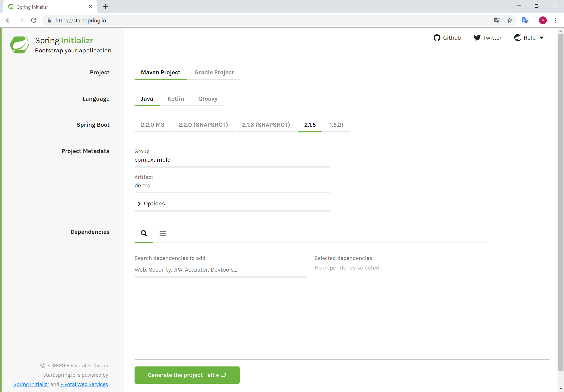Select Spring Boot version 2.2.0 M3
The width and height of the screenshot is (564, 392).
[x=153, y=125]
